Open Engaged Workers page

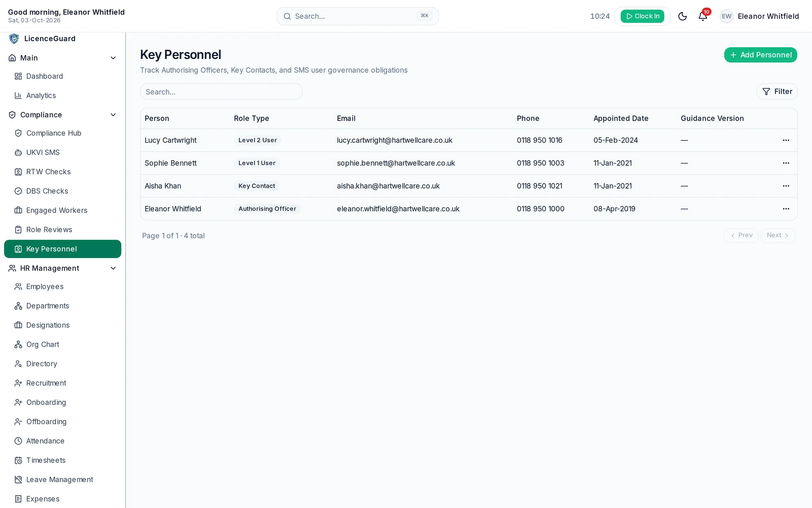coord(63,211)
